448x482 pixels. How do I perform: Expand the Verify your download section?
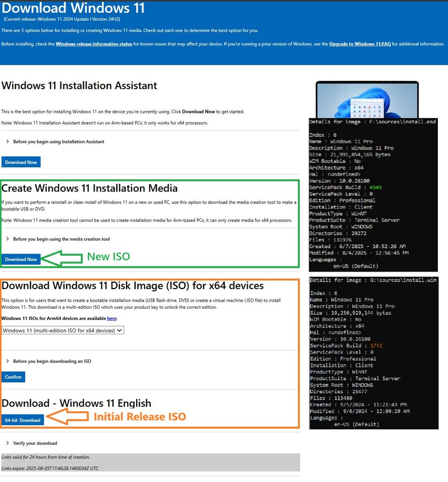32,443
